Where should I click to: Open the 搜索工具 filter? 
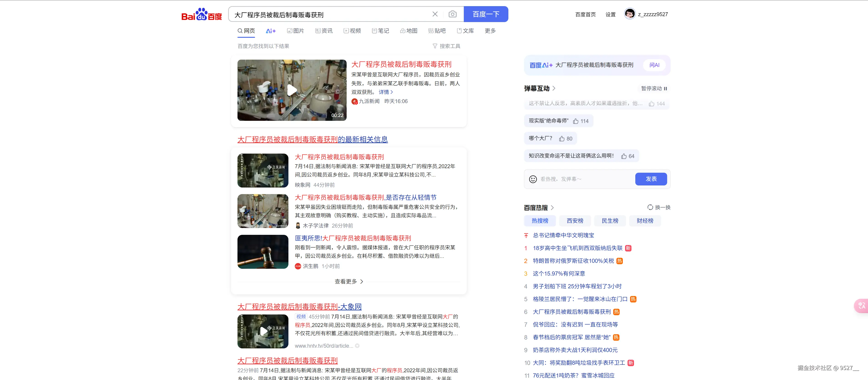point(447,46)
